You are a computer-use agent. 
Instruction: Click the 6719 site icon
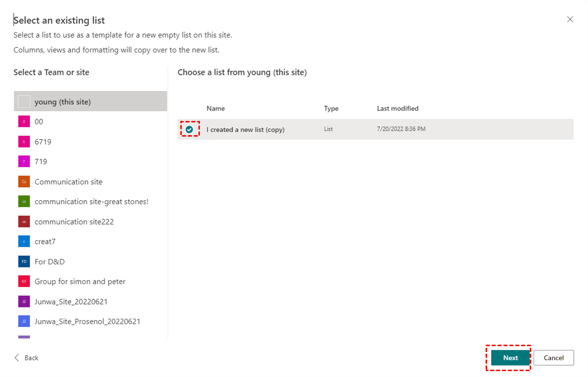click(24, 141)
